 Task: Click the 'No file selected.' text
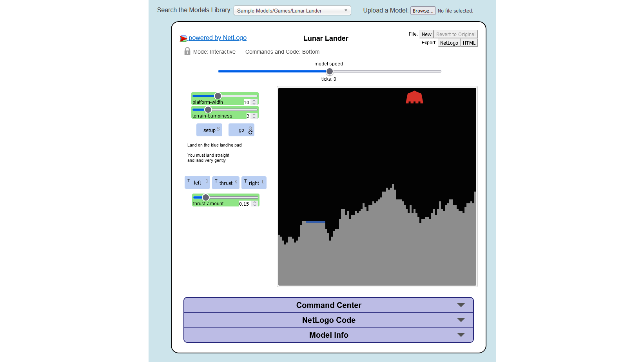(455, 11)
